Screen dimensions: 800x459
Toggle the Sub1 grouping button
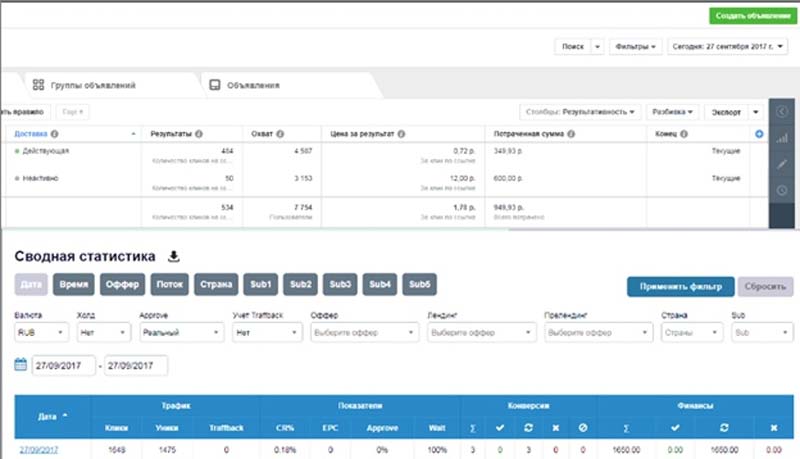point(261,285)
